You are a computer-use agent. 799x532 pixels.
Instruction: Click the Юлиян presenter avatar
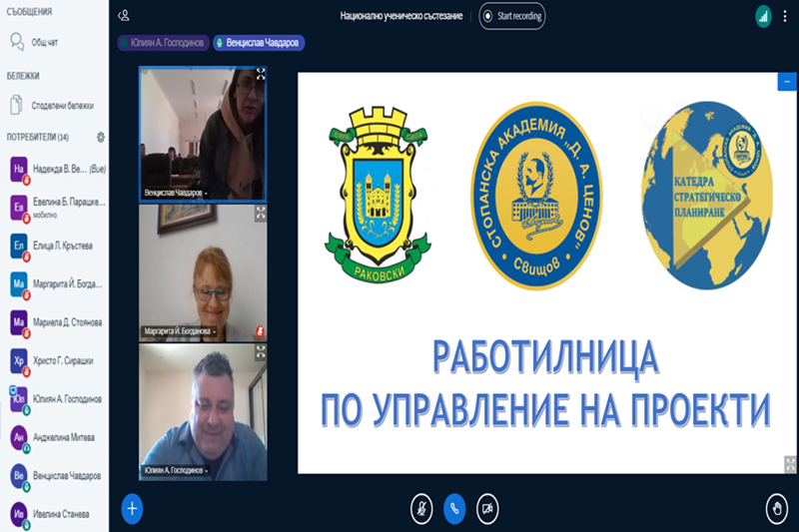[19, 399]
